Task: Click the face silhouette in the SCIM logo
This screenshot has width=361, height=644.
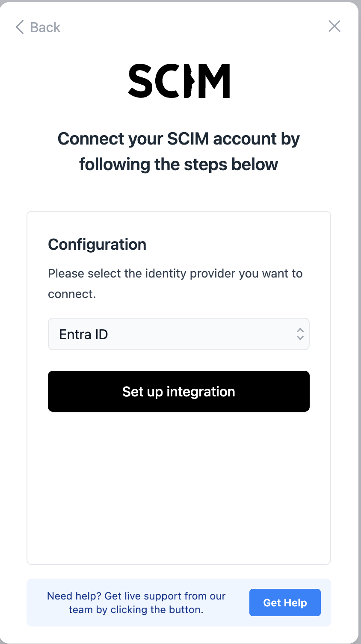Action: point(189,81)
